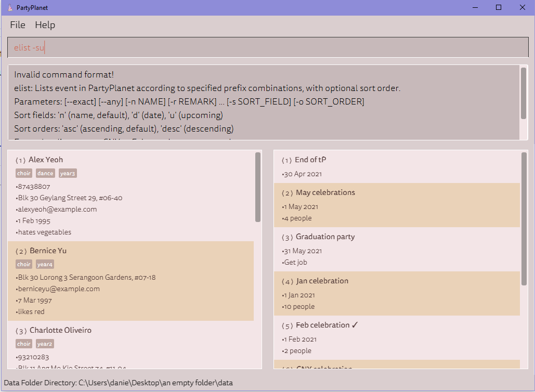Click the result display scrollbar thumb
Screen dimensions: 535x392
tap(524, 93)
